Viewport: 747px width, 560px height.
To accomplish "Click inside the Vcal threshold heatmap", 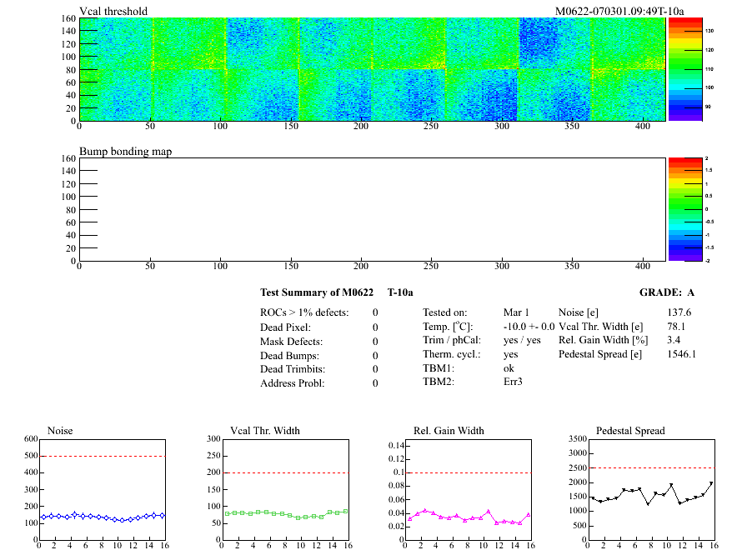I will (x=371, y=69).
